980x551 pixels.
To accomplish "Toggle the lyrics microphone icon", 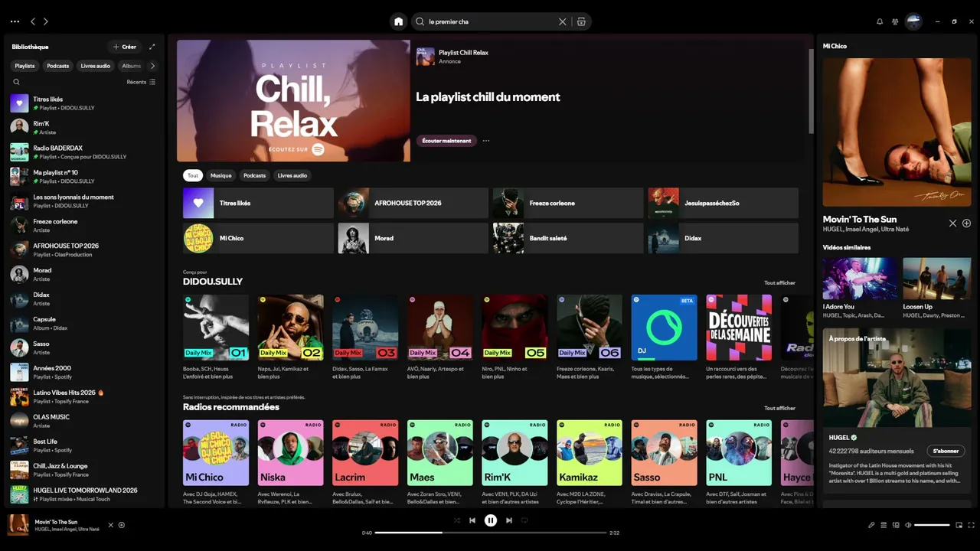I will (x=871, y=525).
